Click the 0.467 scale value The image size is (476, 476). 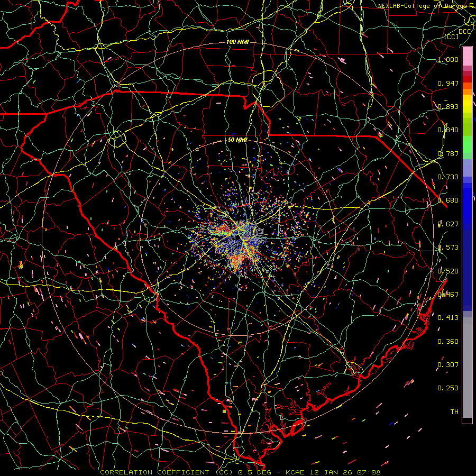(448, 295)
